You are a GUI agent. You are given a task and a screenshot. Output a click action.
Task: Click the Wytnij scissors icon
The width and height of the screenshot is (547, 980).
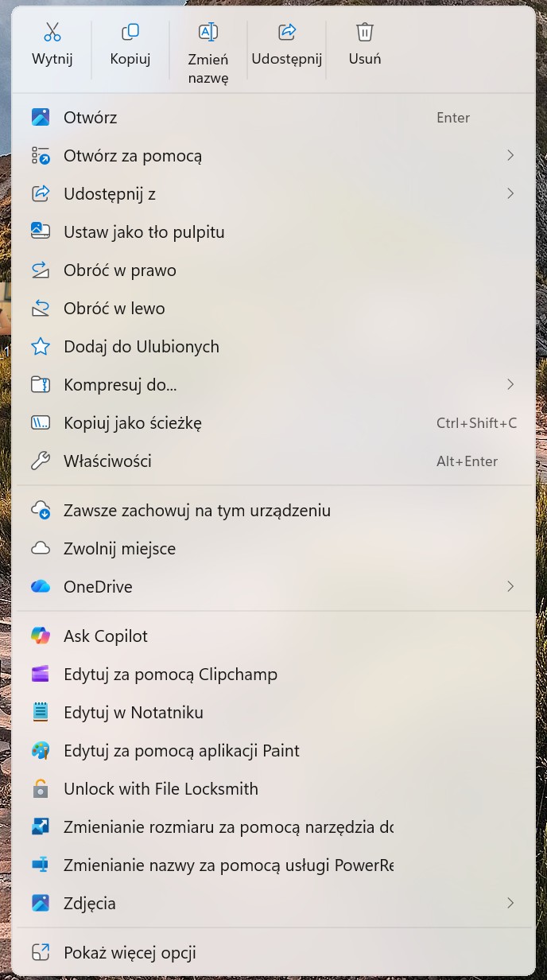tap(52, 32)
